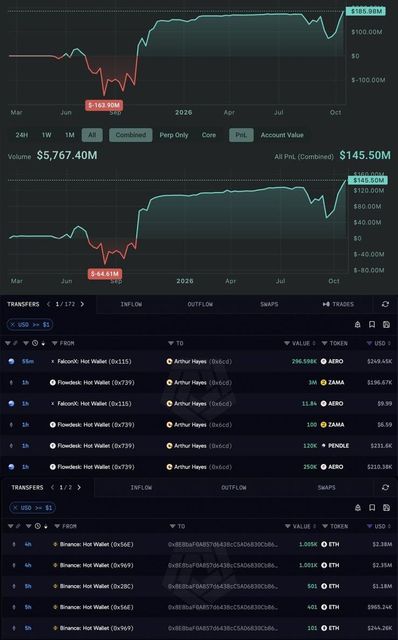This screenshot has width=398, height=640.
Task: Click the Flowdesk wallet icon in the 3M ZAMA row
Action: pyautogui.click(x=53, y=382)
